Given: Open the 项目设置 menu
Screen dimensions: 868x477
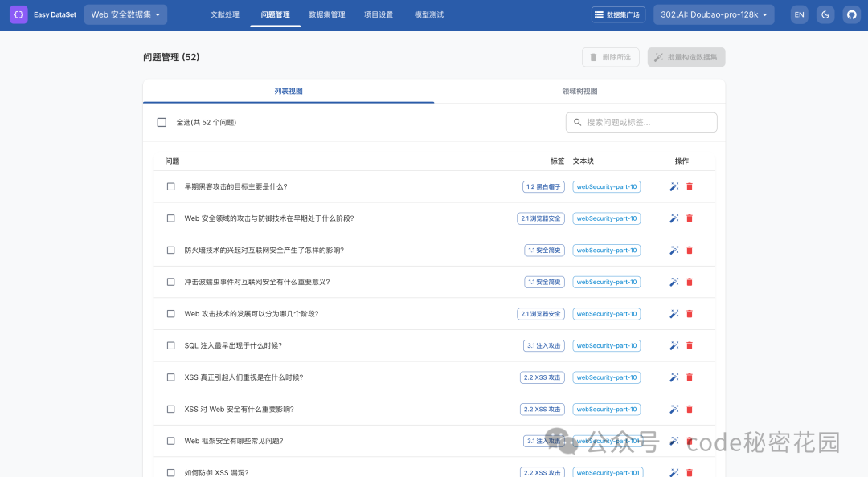Looking at the screenshot, I should [x=379, y=14].
